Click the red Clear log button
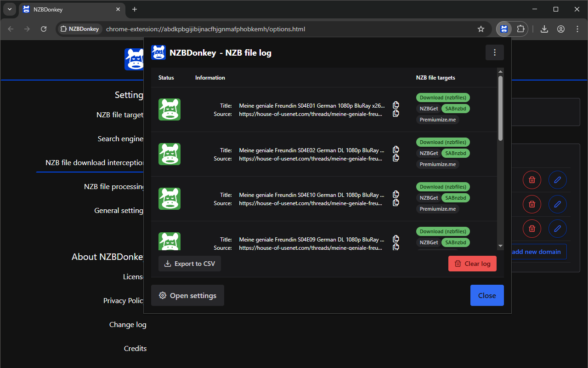This screenshot has width=588, height=368. point(472,264)
